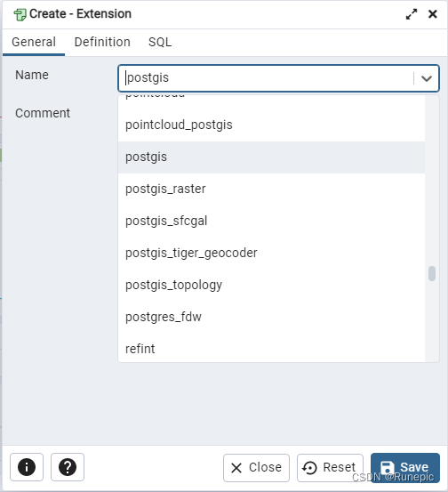Screen dimensions: 448x492
Task: Click the dropdown list scrollbar thumb
Action: (x=432, y=274)
